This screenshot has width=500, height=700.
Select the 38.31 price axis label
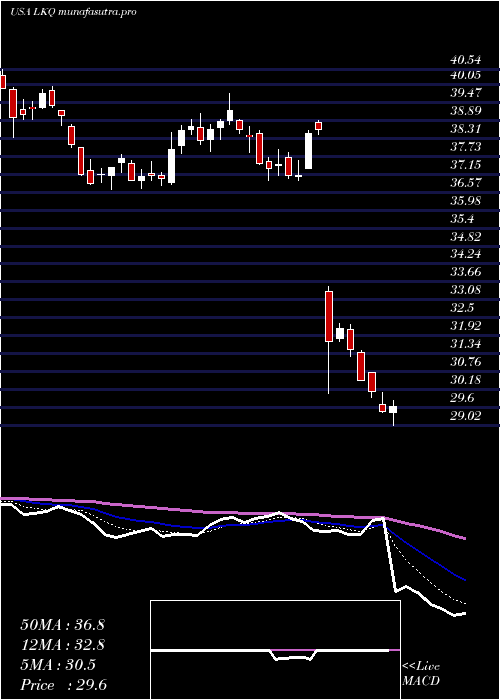466,129
